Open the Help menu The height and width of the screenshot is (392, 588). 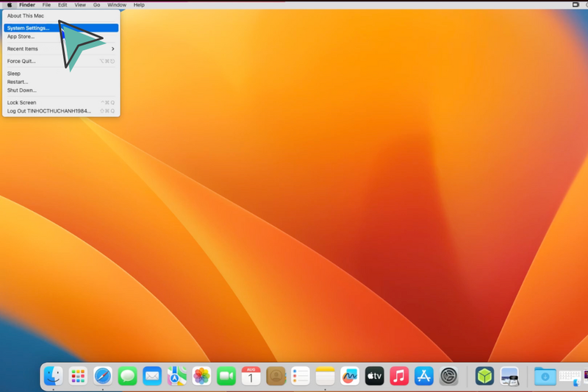coord(139,5)
